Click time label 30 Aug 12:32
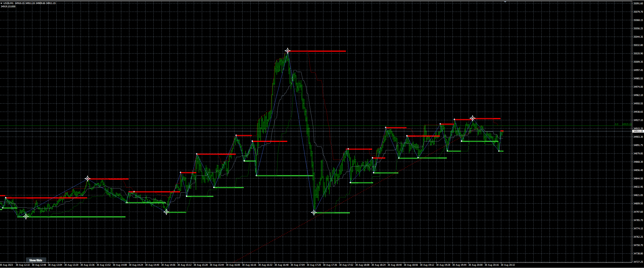 click(x=23, y=265)
